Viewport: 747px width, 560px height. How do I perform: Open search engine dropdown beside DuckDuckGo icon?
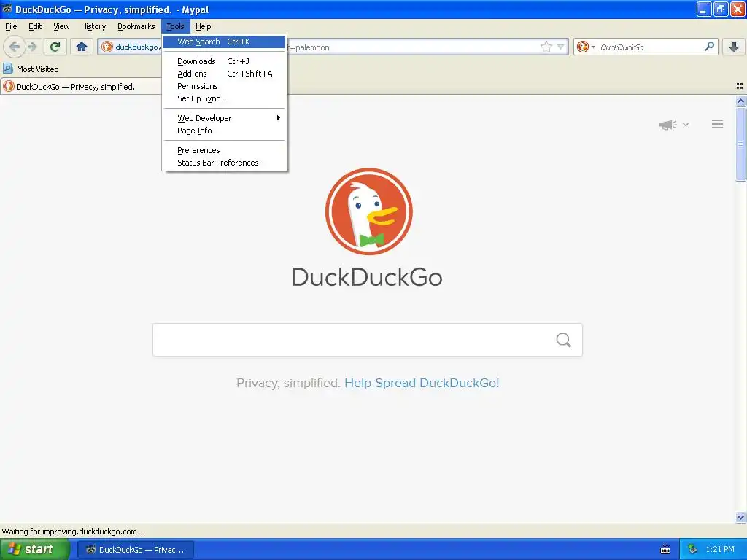593,47
